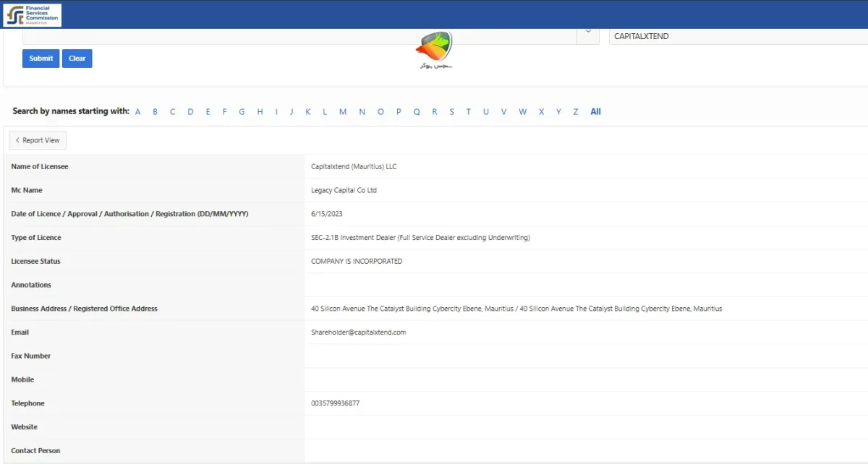The image size is (868, 464).
Task: Click the Fax Number row label
Action: 31,356
